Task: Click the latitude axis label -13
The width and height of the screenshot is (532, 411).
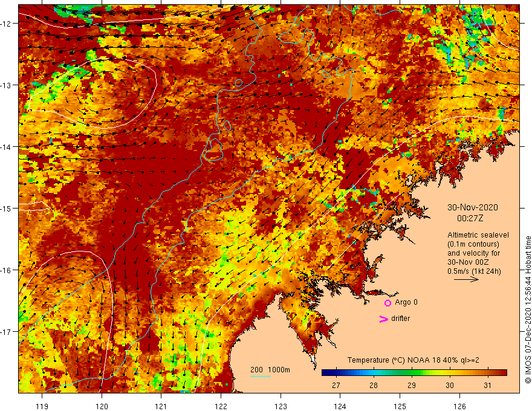Action: tap(7, 85)
